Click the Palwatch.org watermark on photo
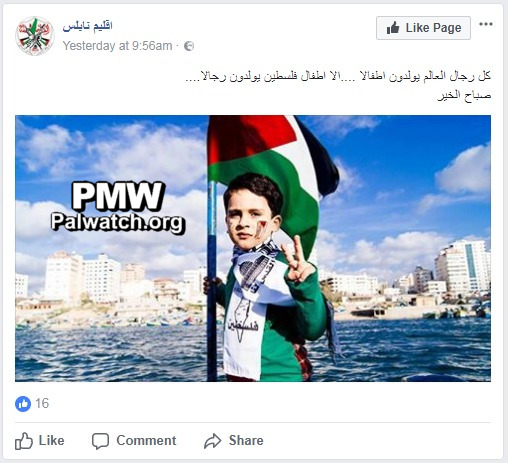508x463 pixels. pos(118,222)
